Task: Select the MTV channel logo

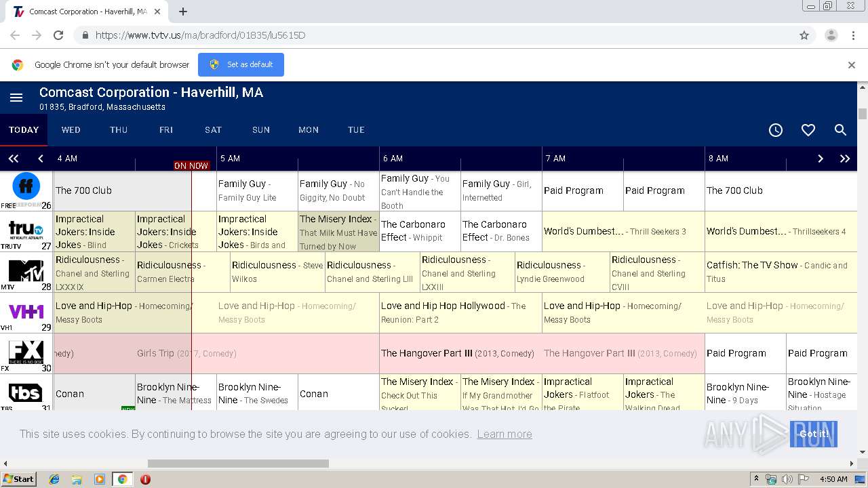Action: tap(26, 270)
